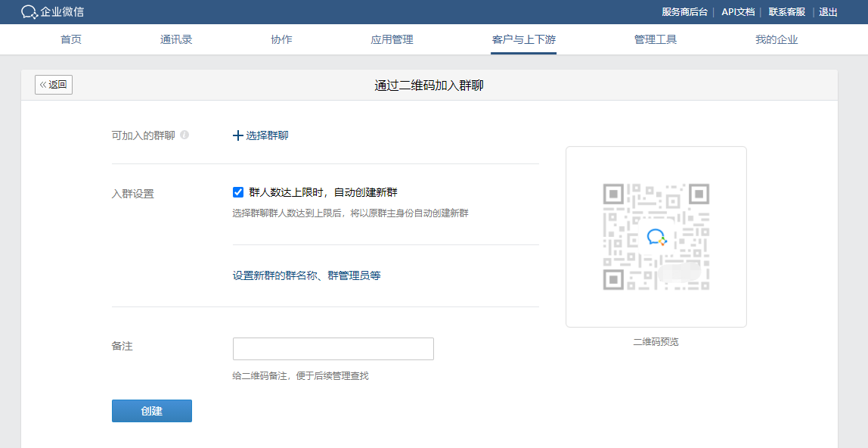Open the API文档 link
The width and height of the screenshot is (868, 448).
pyautogui.click(x=738, y=11)
